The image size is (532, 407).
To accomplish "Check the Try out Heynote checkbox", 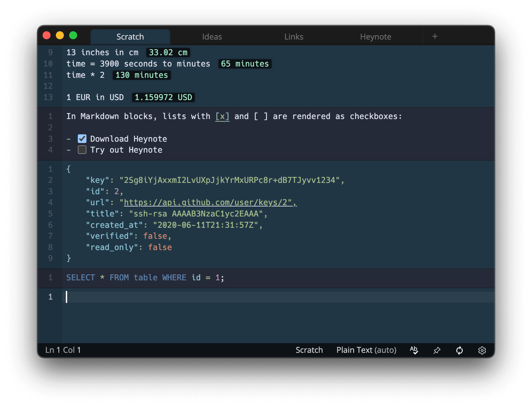I will [82, 150].
